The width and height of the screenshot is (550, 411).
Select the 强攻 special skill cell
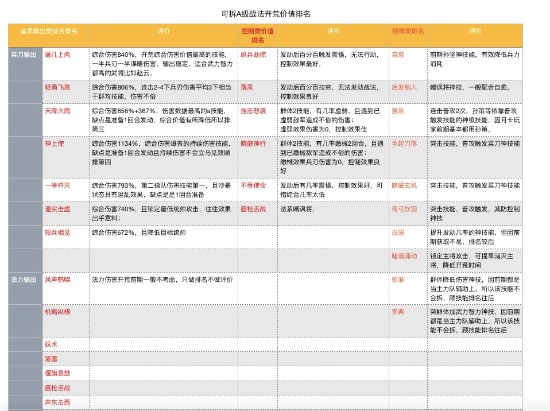(408, 120)
